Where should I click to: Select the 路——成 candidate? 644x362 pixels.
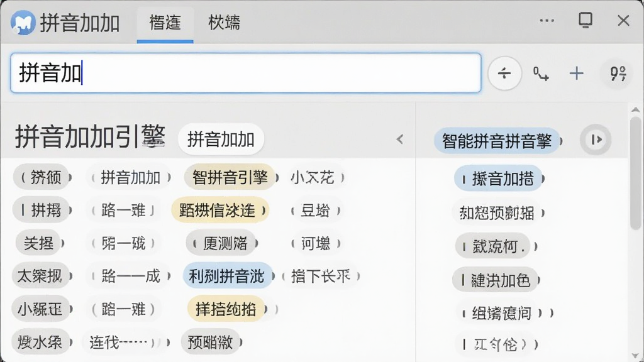click(130, 276)
